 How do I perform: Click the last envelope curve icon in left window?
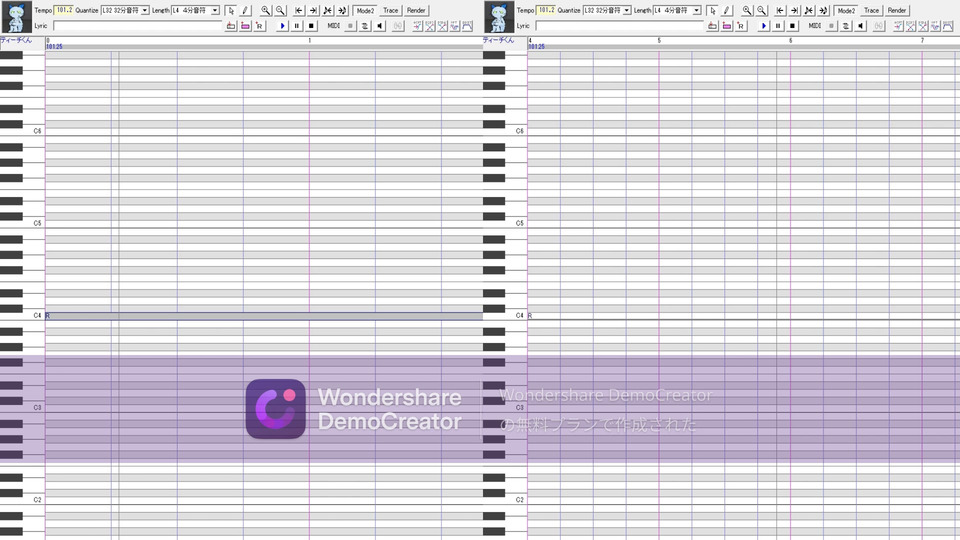467,26
